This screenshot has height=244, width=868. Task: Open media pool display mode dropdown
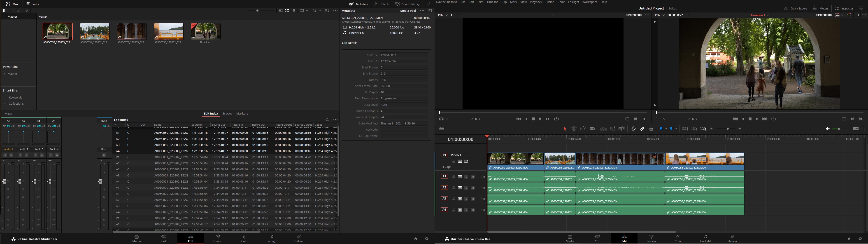click(x=307, y=10)
